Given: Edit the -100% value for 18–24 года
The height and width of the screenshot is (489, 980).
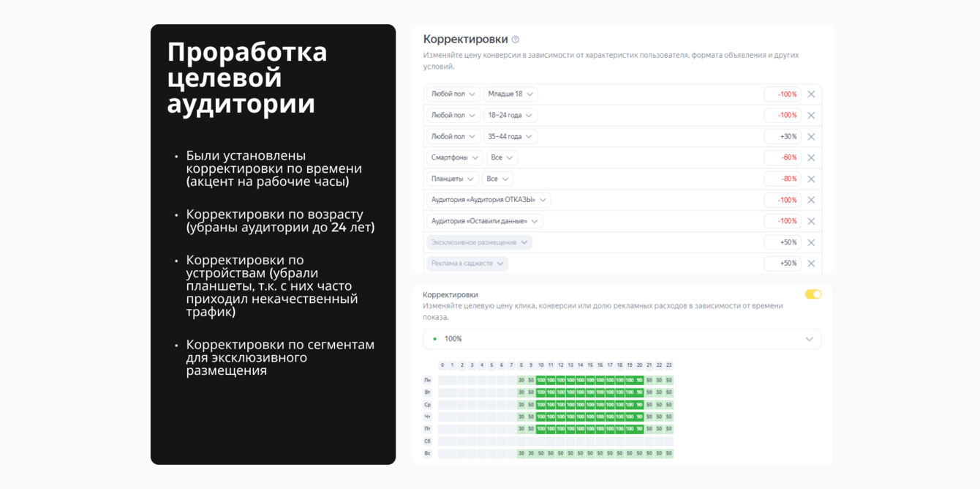Looking at the screenshot, I should pos(783,116).
